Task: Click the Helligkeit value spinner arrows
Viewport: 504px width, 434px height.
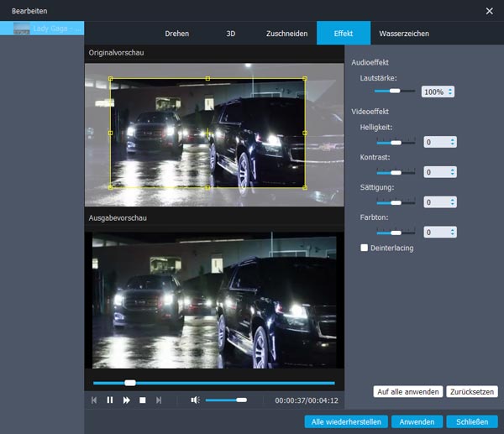Action: click(x=453, y=143)
